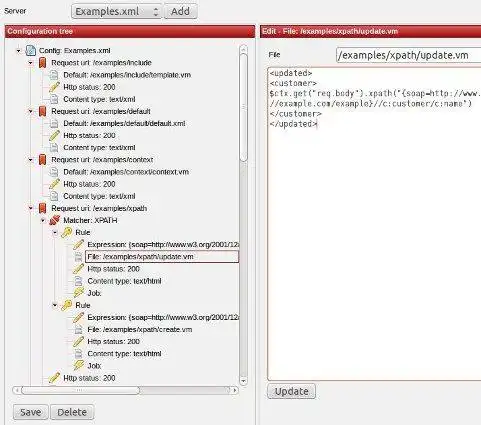Viewport: 481px width, 425px height.
Task: Click the book icon for Request uri /examples/include
Action: (42, 63)
